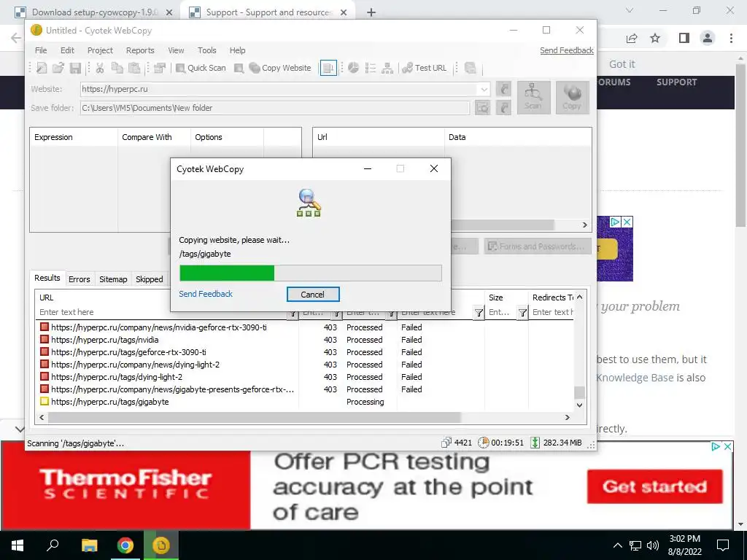Image resolution: width=747 pixels, height=560 pixels.
Task: Click the Quick Scan toolbar button
Action: pos(201,68)
